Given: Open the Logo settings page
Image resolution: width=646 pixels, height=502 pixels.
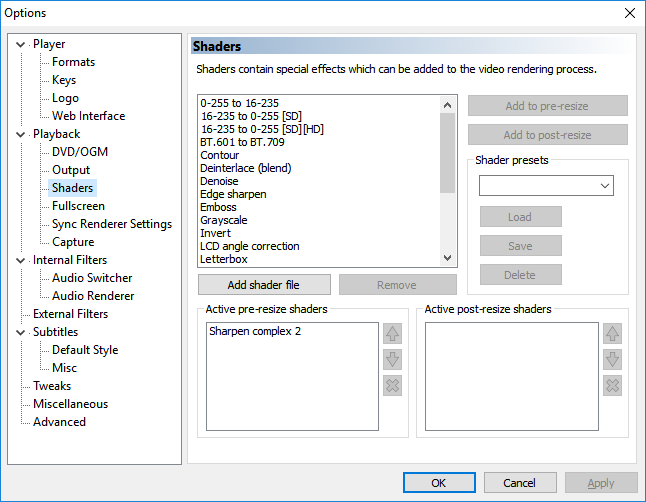Looking at the screenshot, I should click(65, 98).
